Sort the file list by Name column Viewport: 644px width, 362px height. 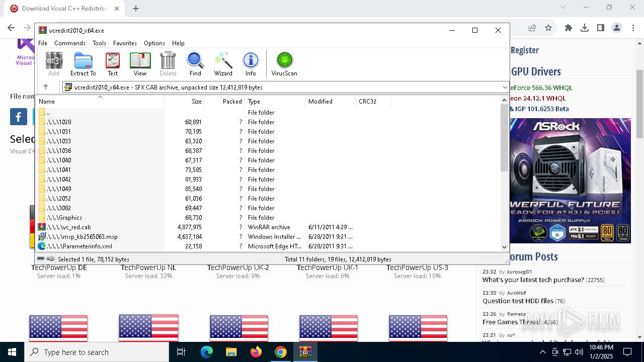click(101, 101)
